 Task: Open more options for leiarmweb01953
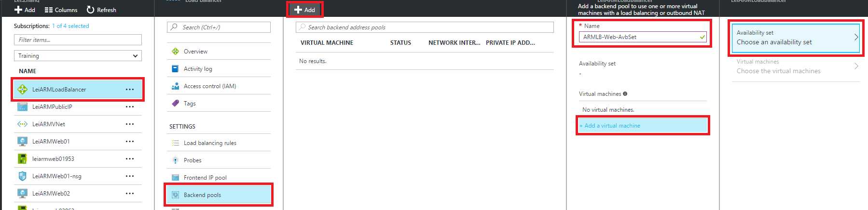[130, 159]
